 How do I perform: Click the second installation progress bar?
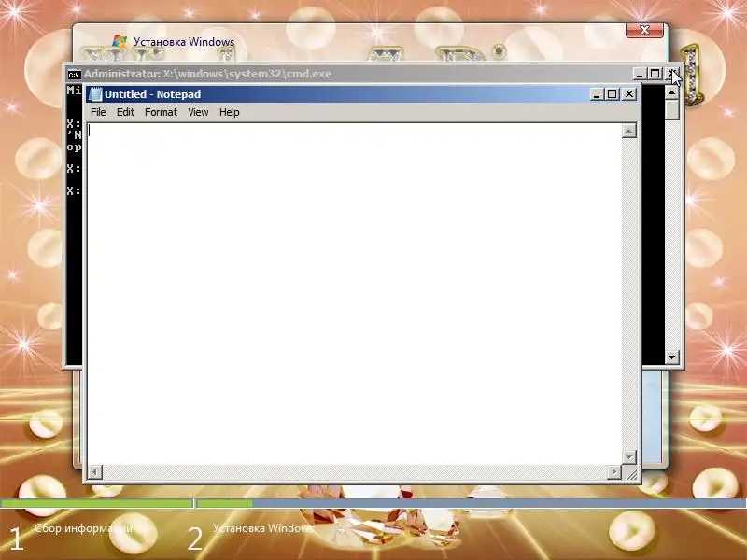click(472, 503)
